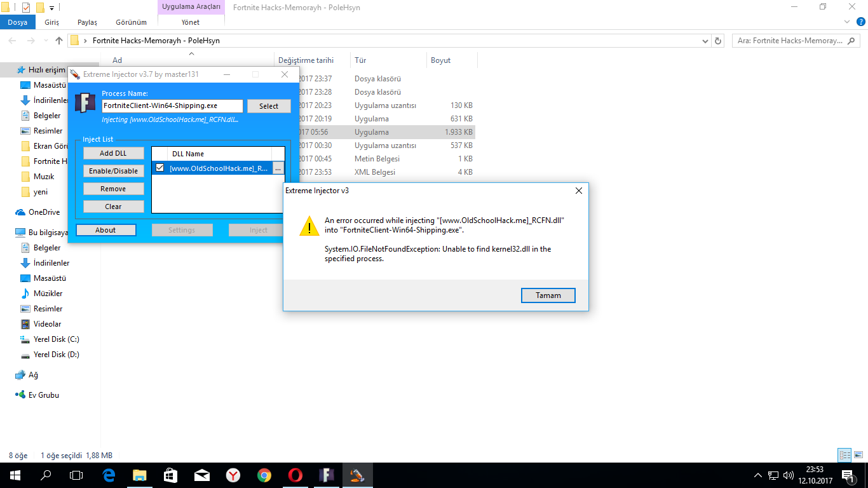Focus the Process Name text field

point(172,106)
